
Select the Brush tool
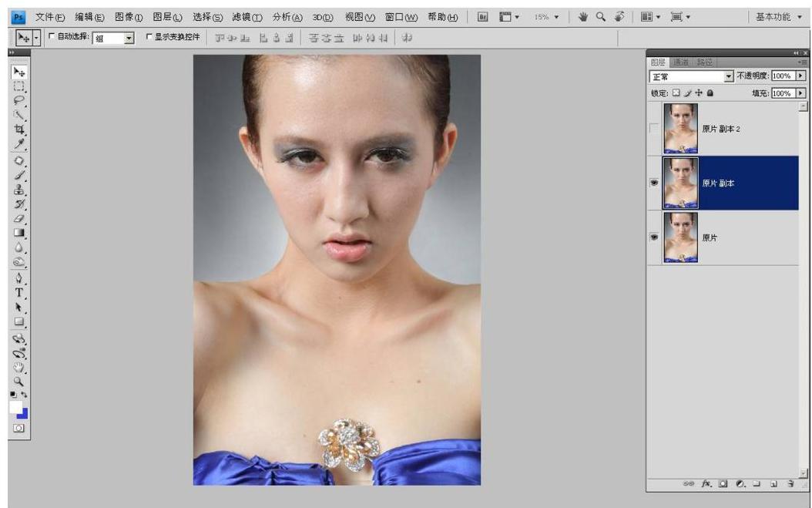[x=19, y=175]
